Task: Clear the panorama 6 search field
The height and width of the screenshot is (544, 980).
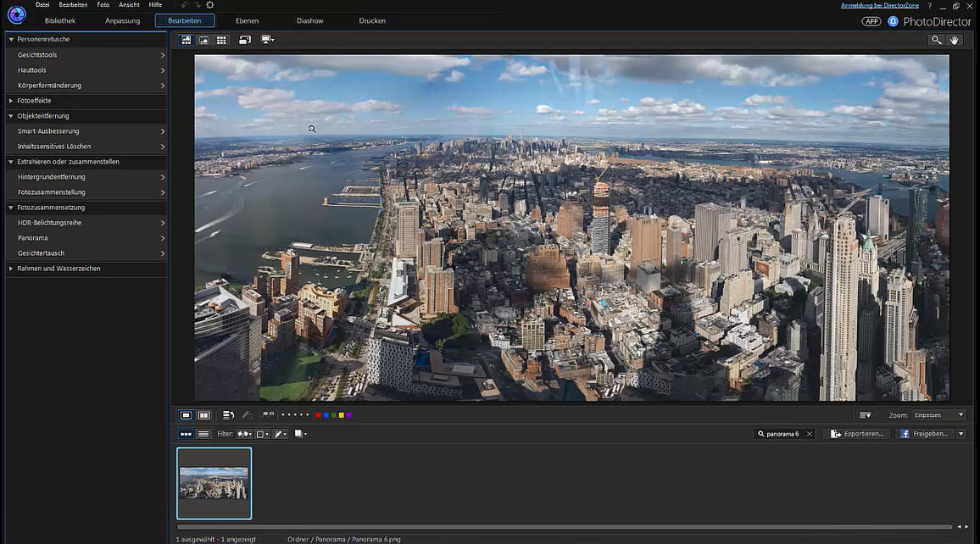Action: 809,434
